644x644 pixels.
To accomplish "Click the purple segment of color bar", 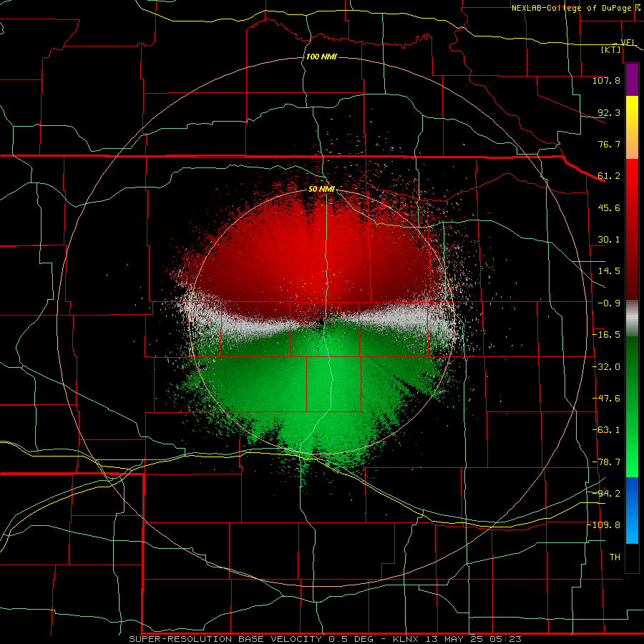I will click(x=632, y=80).
